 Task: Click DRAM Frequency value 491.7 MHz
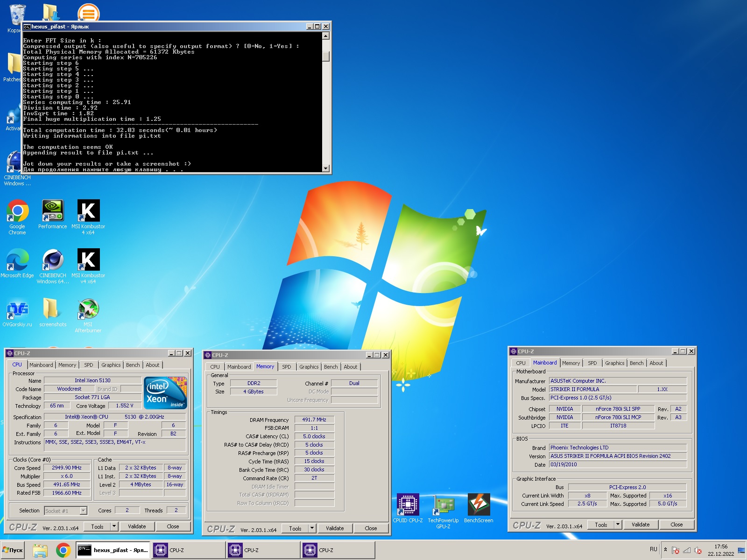point(314,420)
